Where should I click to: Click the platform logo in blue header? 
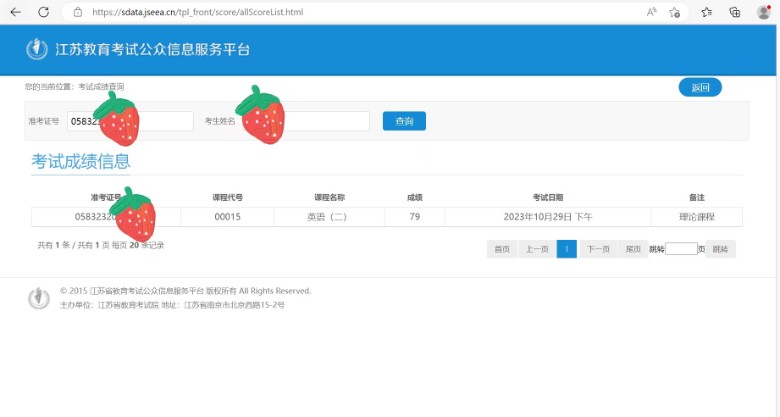(x=36, y=49)
